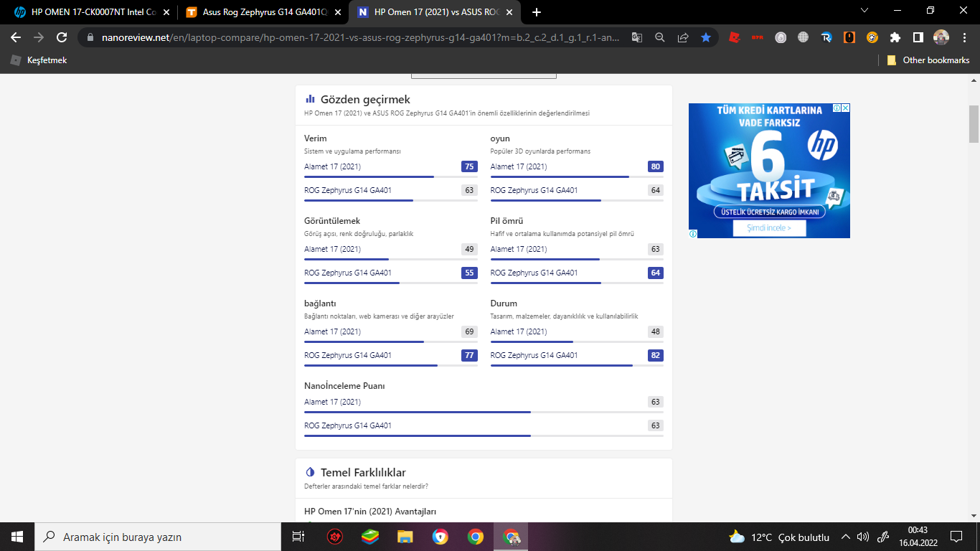Screen dimensions: 980x551
Task: Click the Verim score 75 badge
Action: tap(469, 166)
